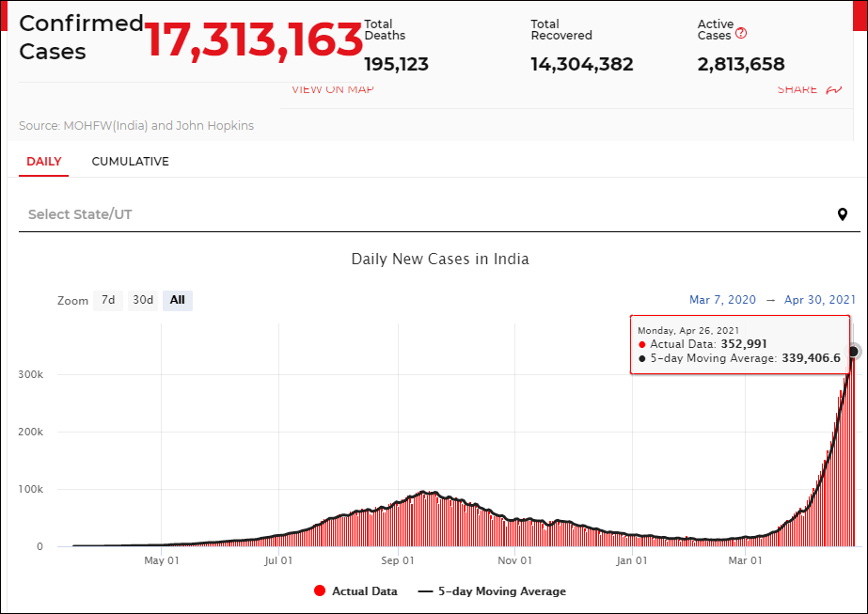The image size is (868, 614).
Task: Open the Apr 30, 2021 end date picker
Action: click(x=819, y=300)
